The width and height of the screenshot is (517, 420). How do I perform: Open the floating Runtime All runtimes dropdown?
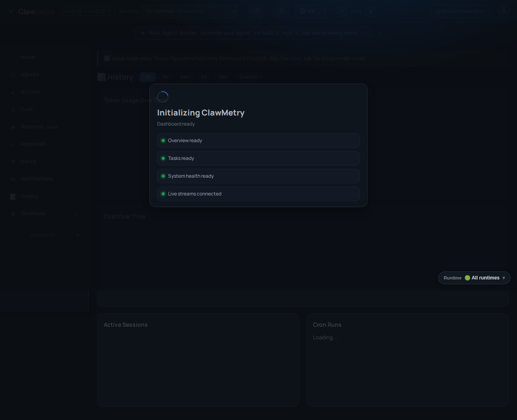[474, 278]
